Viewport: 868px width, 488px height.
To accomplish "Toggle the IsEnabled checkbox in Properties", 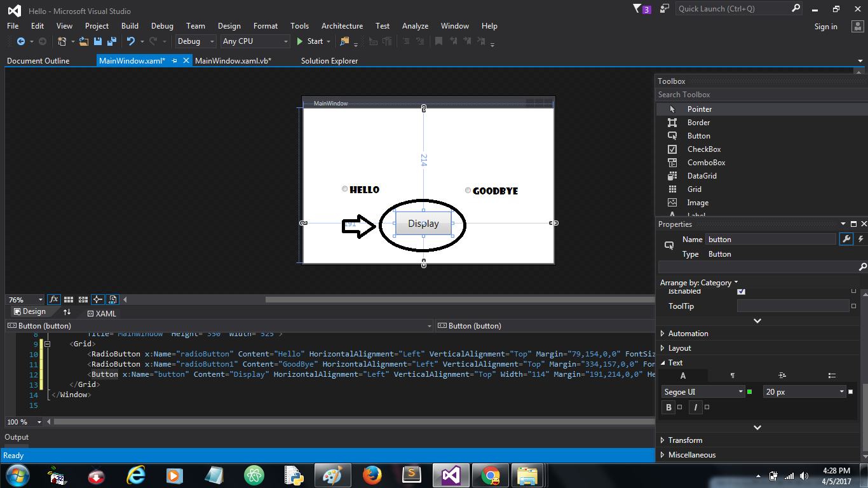I will [x=741, y=291].
